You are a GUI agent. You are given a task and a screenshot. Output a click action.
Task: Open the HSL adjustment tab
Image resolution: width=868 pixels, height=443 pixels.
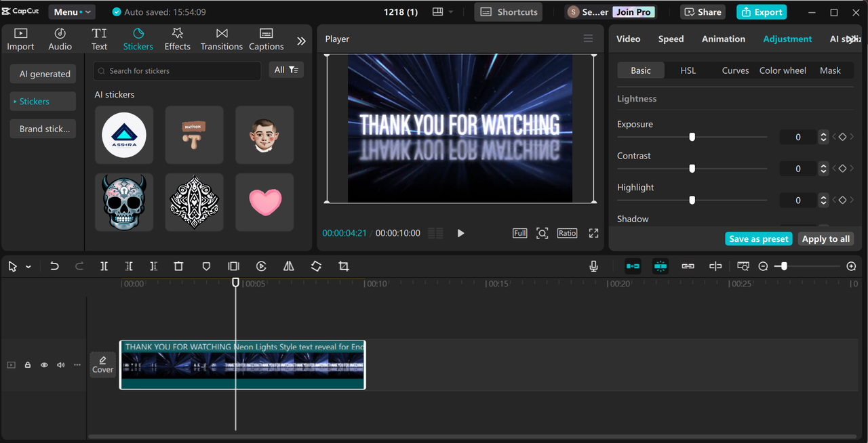pos(688,70)
